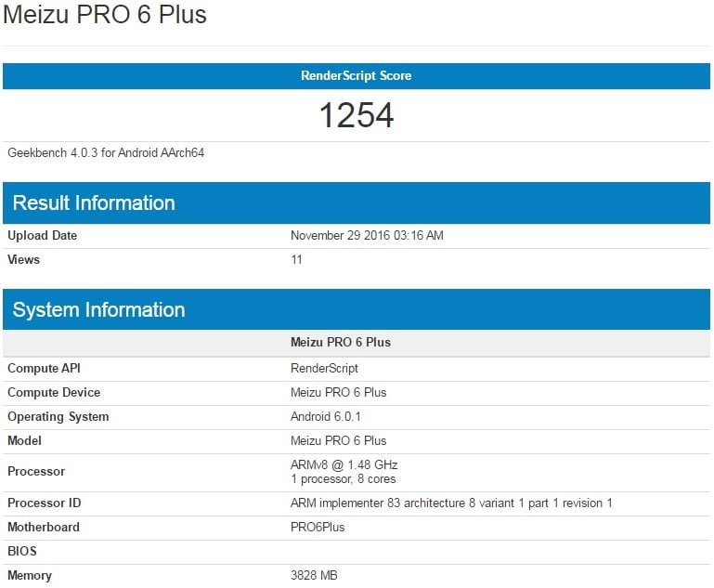Click the Compute Device label
This screenshot has height=588, width=714.
tap(54, 392)
